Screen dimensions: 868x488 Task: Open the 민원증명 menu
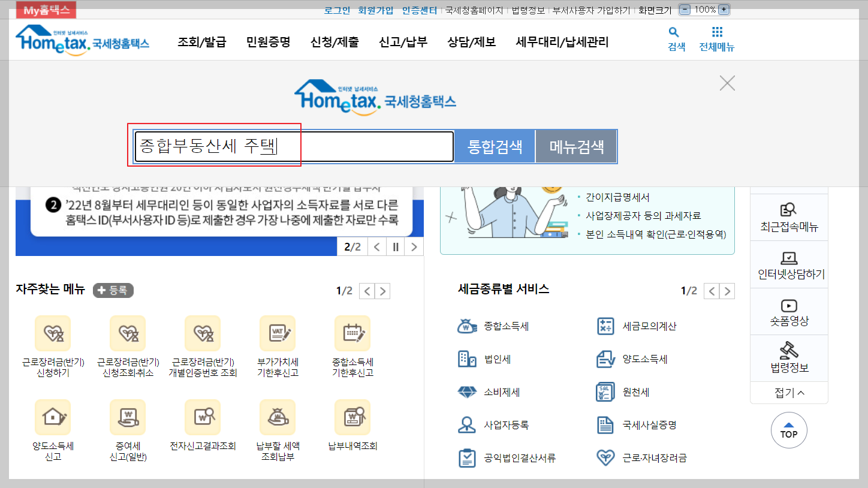click(267, 42)
